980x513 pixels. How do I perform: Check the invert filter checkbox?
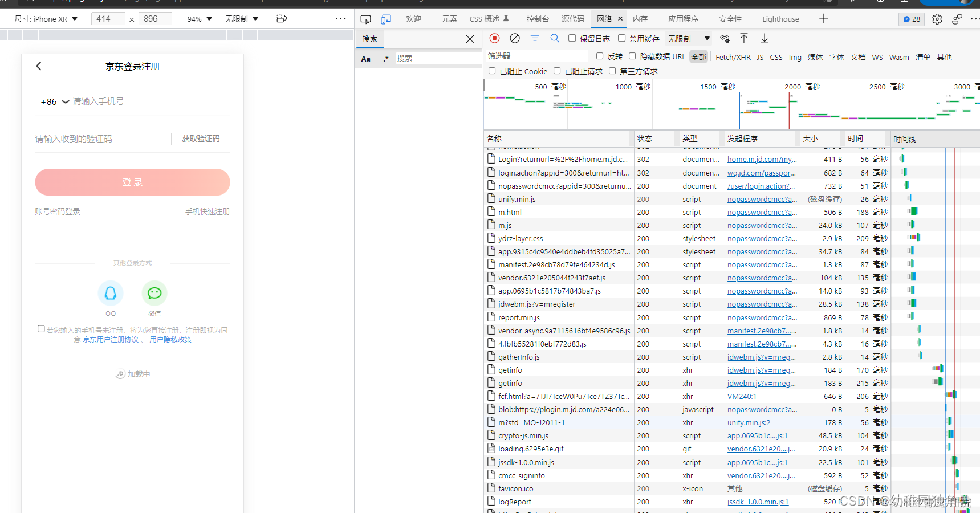point(600,56)
